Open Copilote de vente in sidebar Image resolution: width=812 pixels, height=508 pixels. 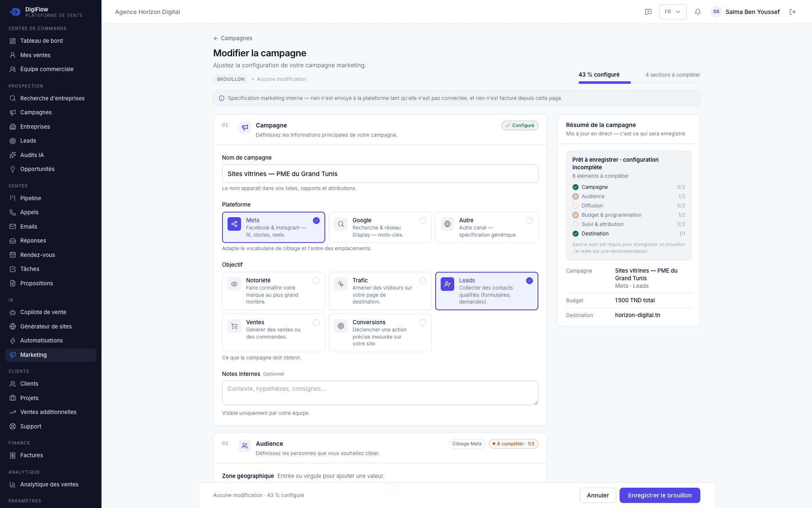tap(51, 312)
